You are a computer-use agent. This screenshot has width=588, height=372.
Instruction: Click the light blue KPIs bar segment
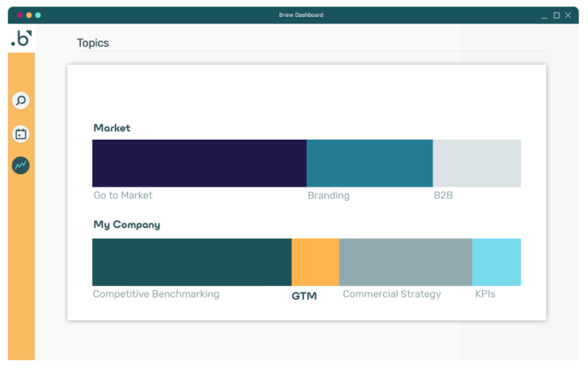tap(496, 262)
